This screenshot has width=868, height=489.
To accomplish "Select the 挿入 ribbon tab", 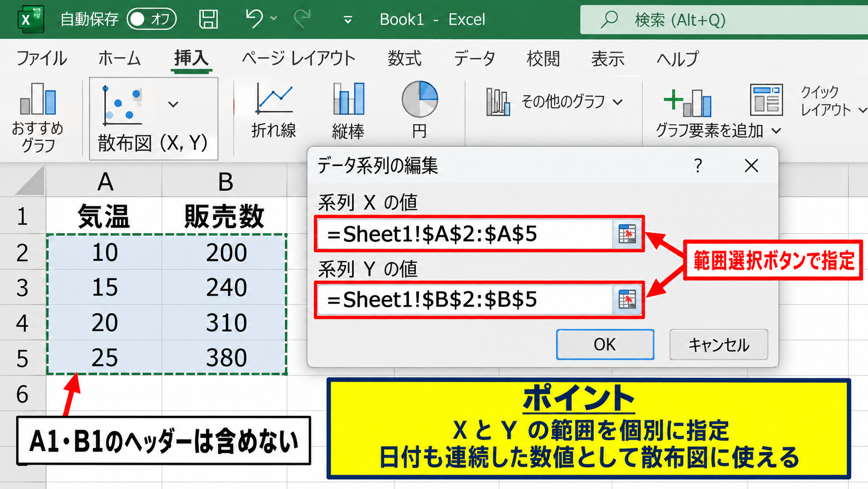I will (191, 58).
